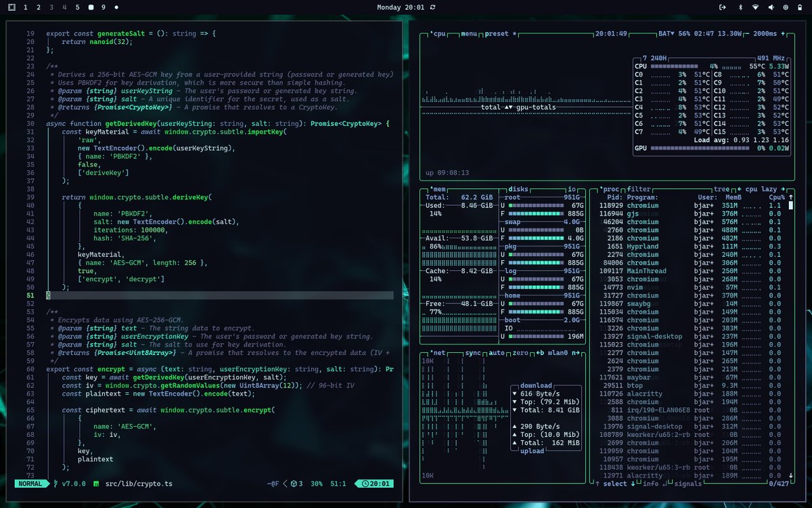Image resolution: width=812 pixels, height=508 pixels.
Task: Select the waybar process row
Action: click(691, 377)
